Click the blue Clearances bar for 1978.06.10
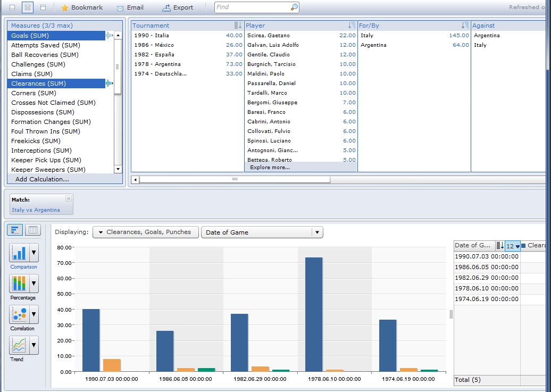 coord(314,314)
